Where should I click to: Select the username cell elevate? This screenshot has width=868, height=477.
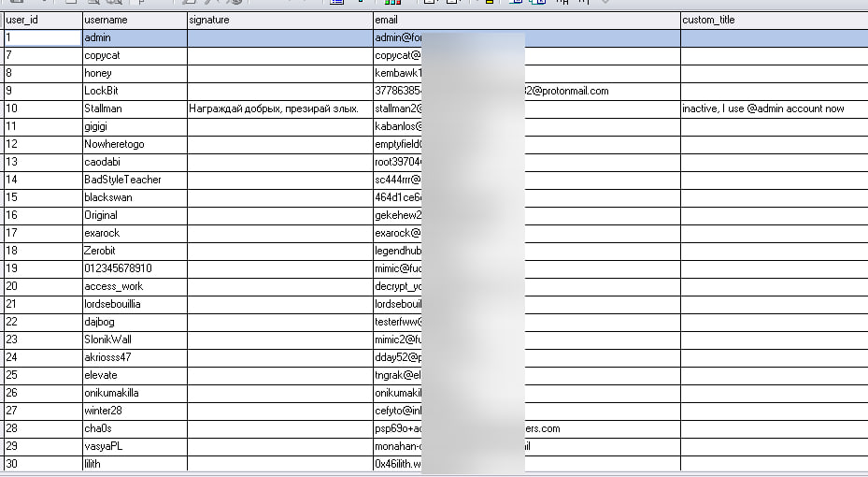135,374
